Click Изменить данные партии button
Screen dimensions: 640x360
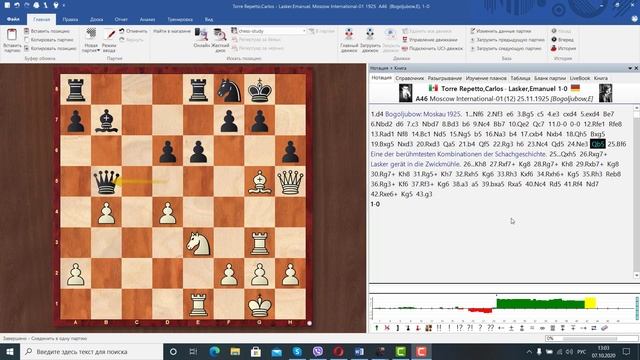pyautogui.click(x=500, y=31)
